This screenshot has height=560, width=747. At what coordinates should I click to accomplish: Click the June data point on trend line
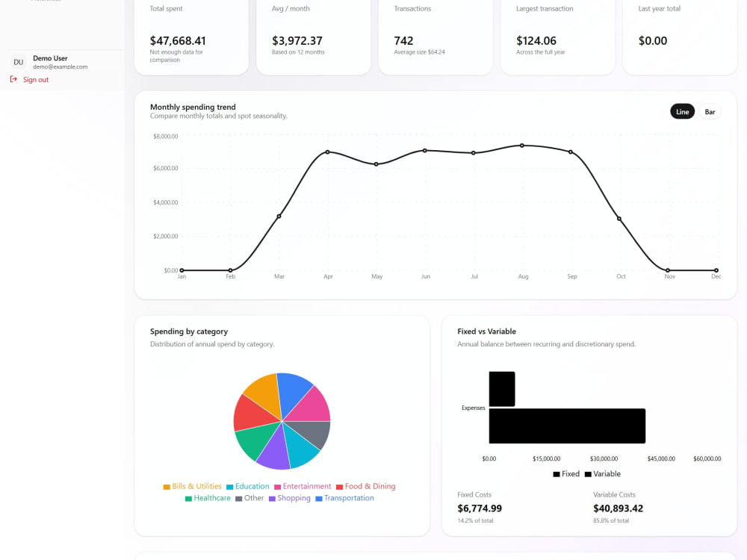[x=425, y=151]
